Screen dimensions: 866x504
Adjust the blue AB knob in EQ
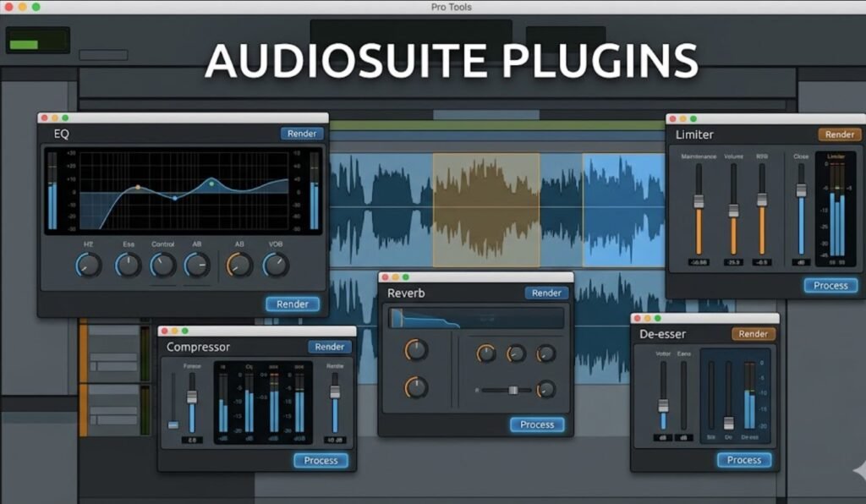pos(197,266)
